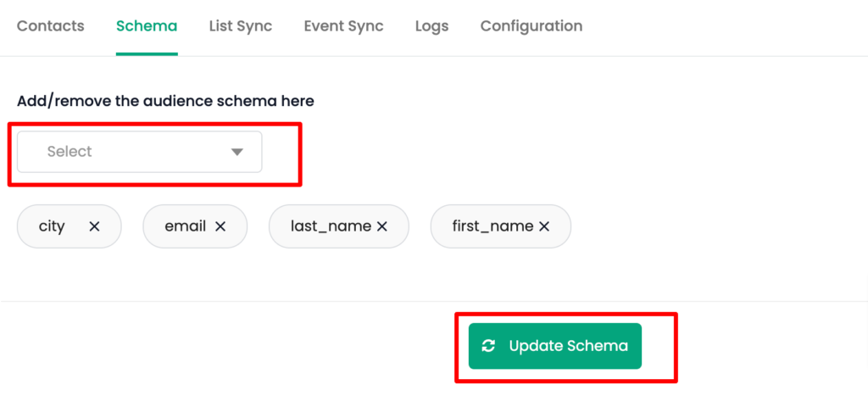Remove the city schema tag
This screenshot has height=396, width=868.
coord(94,226)
